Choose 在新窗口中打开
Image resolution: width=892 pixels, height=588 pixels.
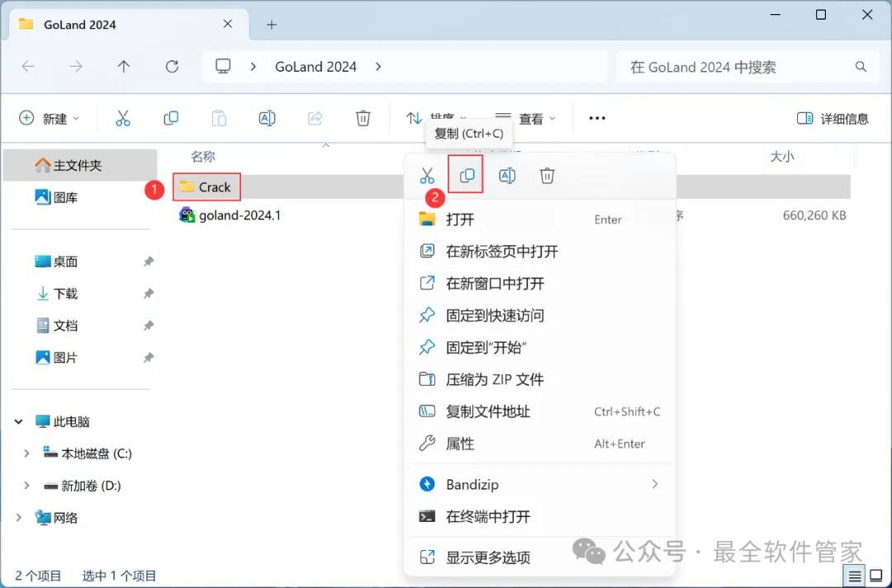539,283
